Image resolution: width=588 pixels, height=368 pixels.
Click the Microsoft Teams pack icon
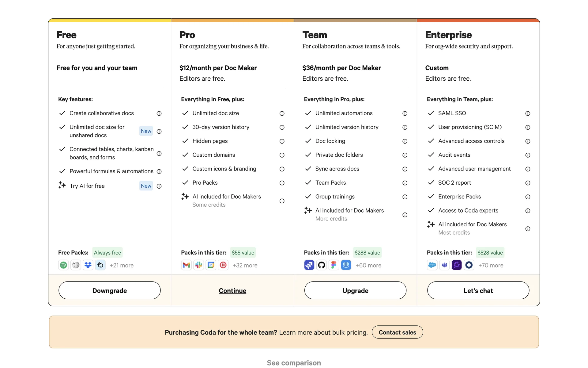pos(444,265)
